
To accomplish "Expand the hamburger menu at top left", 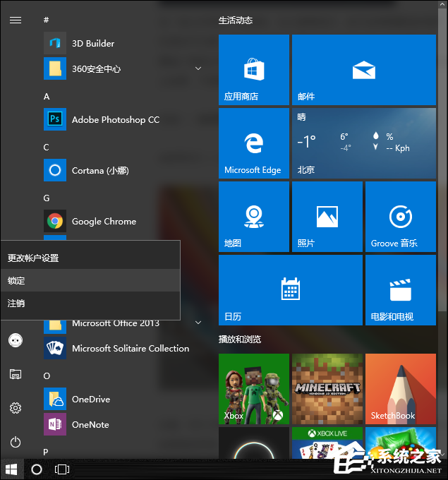I will [x=16, y=20].
